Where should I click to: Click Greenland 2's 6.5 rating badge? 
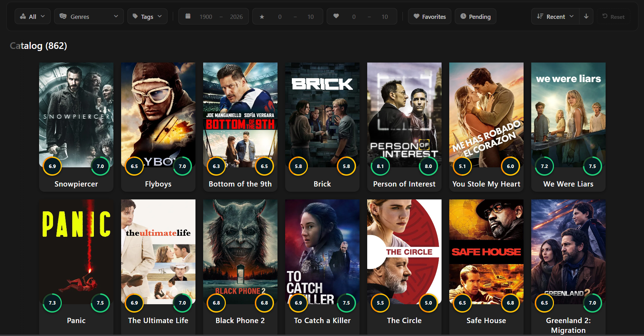(x=545, y=303)
